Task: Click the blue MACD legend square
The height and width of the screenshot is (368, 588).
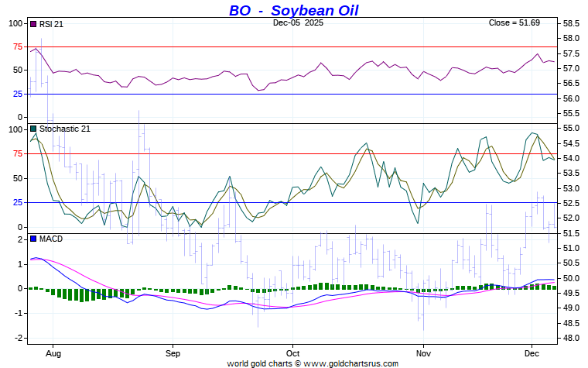Action: click(x=33, y=239)
